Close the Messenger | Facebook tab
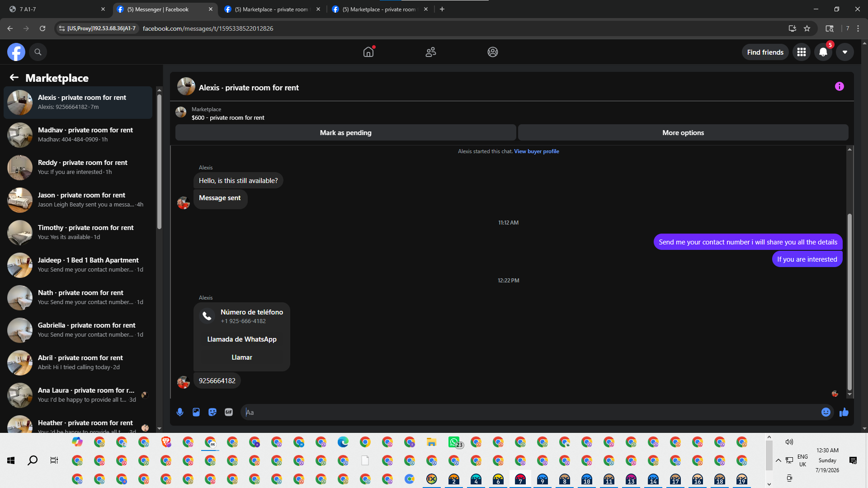Image resolution: width=868 pixels, height=488 pixels. point(211,9)
